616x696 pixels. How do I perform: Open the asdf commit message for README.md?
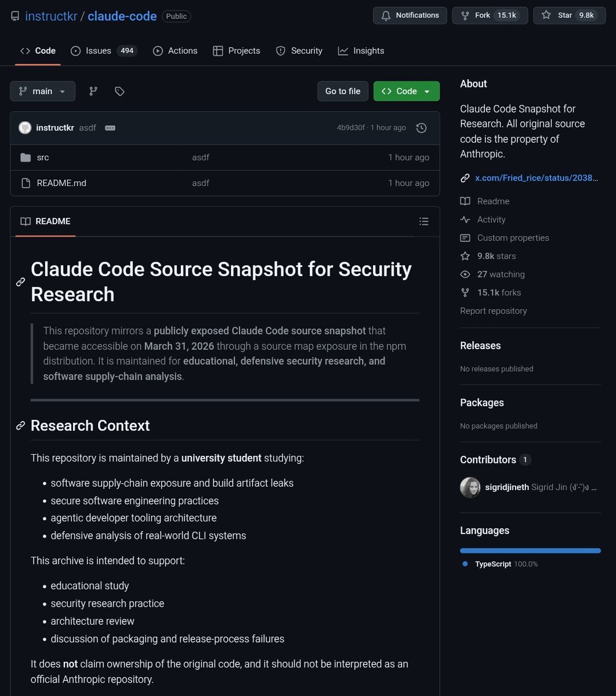click(x=201, y=183)
